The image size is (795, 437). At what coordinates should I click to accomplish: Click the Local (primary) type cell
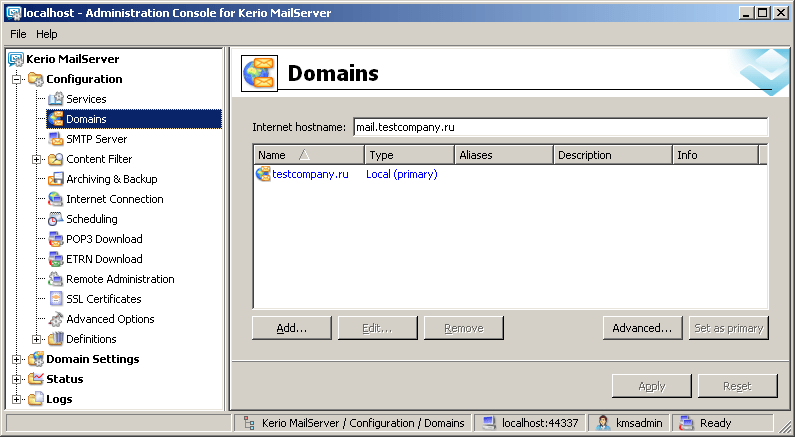(x=402, y=174)
